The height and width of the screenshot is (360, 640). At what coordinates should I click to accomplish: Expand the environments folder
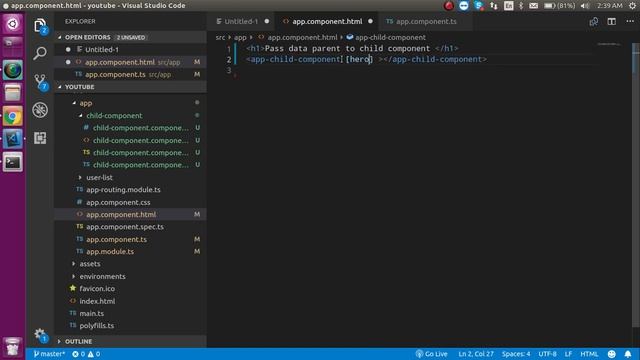(131, 276)
